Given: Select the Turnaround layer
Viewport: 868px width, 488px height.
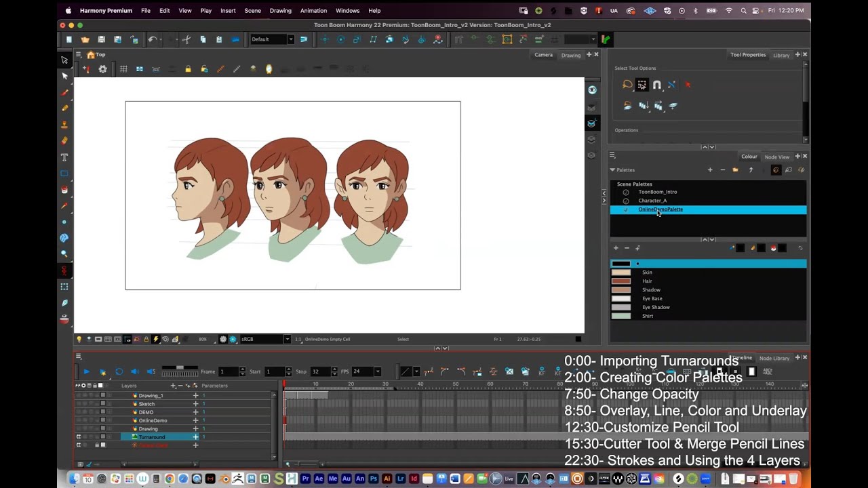Looking at the screenshot, I should pos(152,437).
